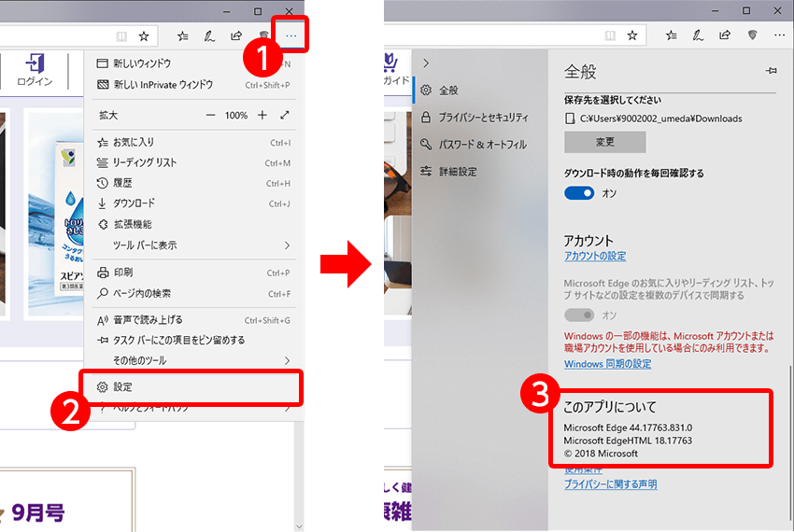This screenshot has height=532, width=794.
Task: Zoom in with the plus button
Action: coord(262,116)
